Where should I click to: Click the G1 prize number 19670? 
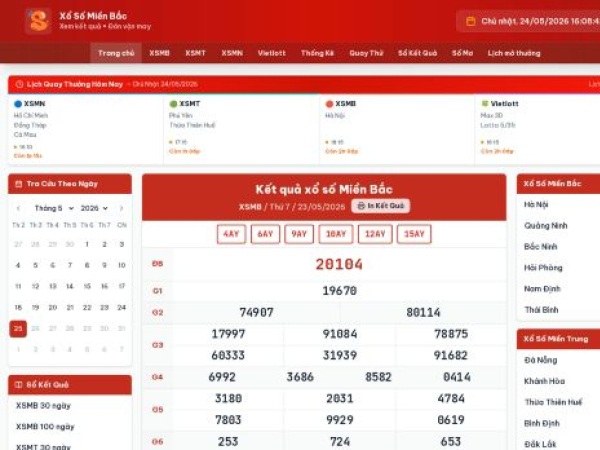tap(339, 291)
